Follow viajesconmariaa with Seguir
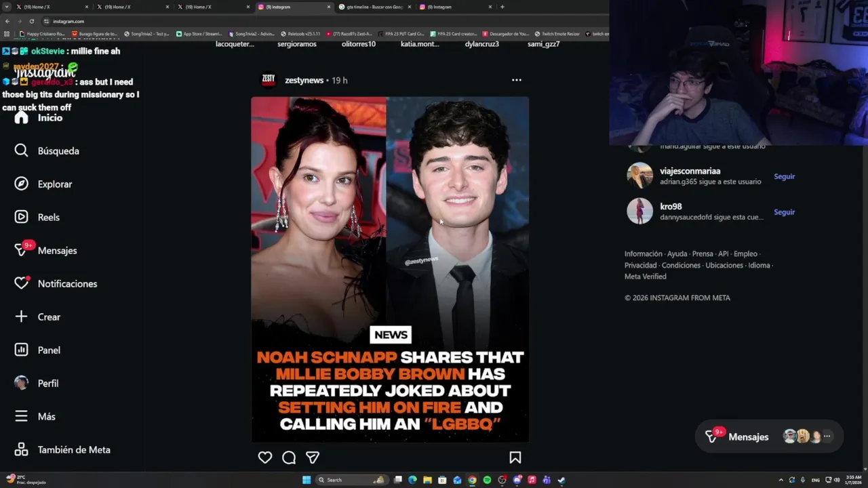The width and height of the screenshot is (868, 488). [784, 176]
